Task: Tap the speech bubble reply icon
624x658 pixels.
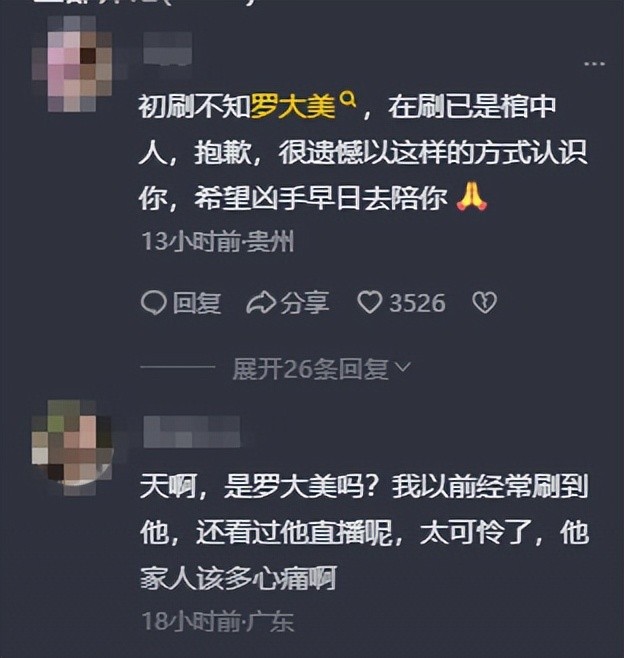Action: click(154, 303)
